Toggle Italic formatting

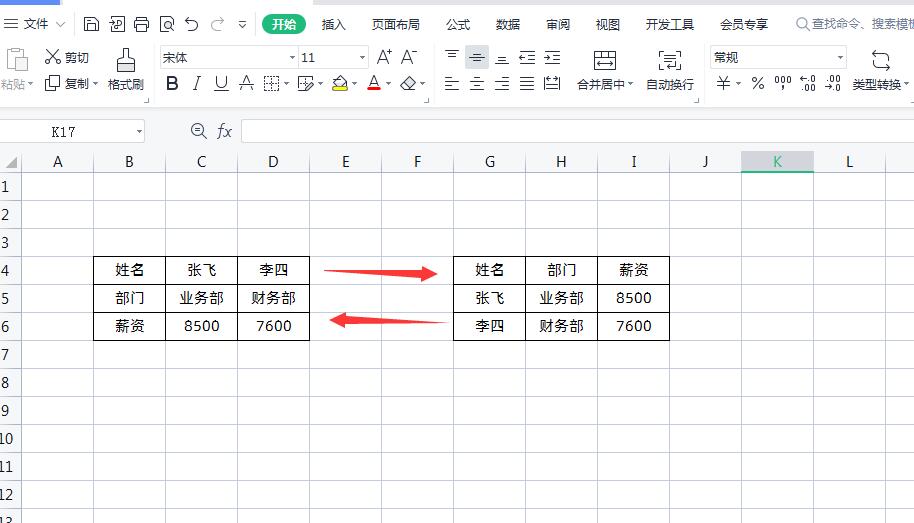point(197,84)
